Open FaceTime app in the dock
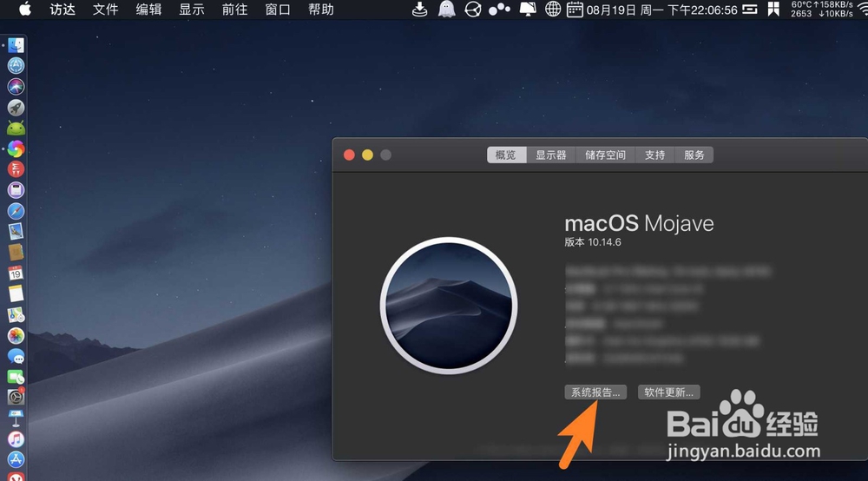 (x=16, y=377)
